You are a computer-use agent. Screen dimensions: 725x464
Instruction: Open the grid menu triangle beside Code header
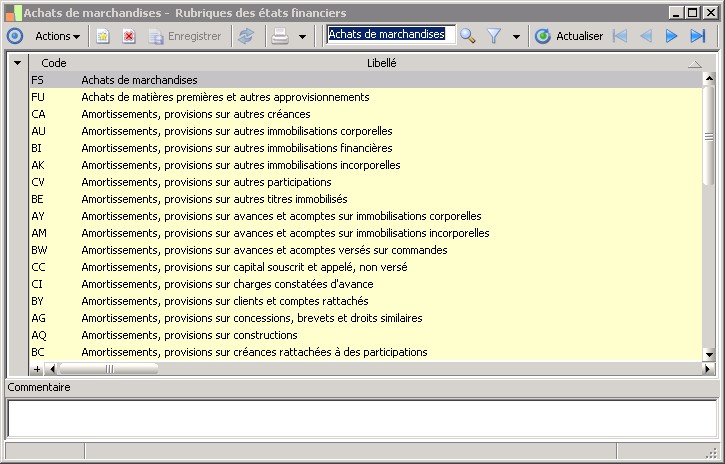18,63
